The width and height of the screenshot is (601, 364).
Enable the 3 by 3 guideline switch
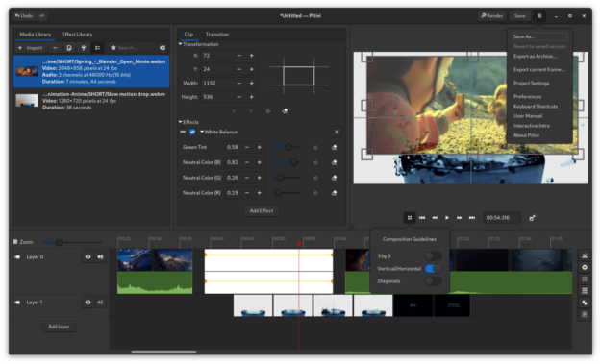click(433, 256)
